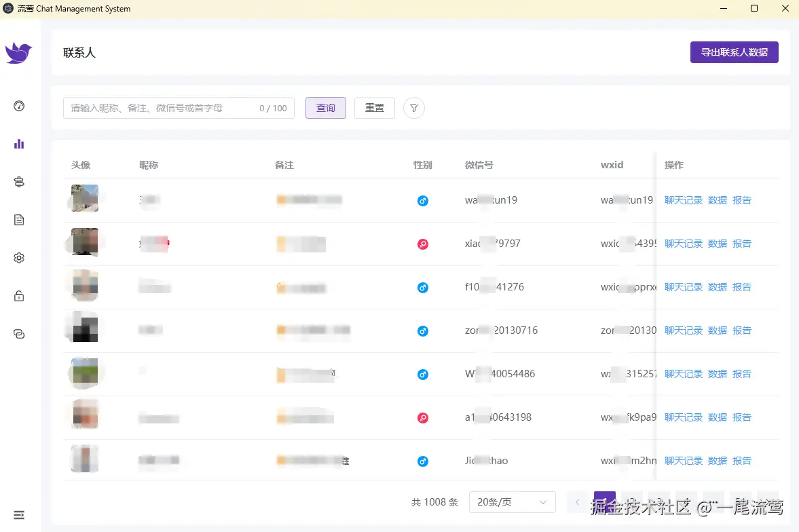Open 数据 for a1…40643198 row
The image size is (799, 532).
click(718, 417)
